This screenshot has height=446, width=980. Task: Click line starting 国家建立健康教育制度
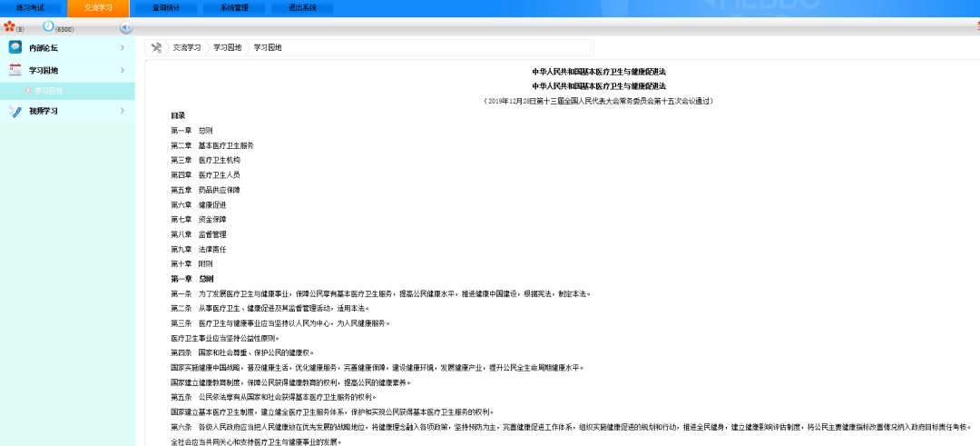click(x=291, y=382)
